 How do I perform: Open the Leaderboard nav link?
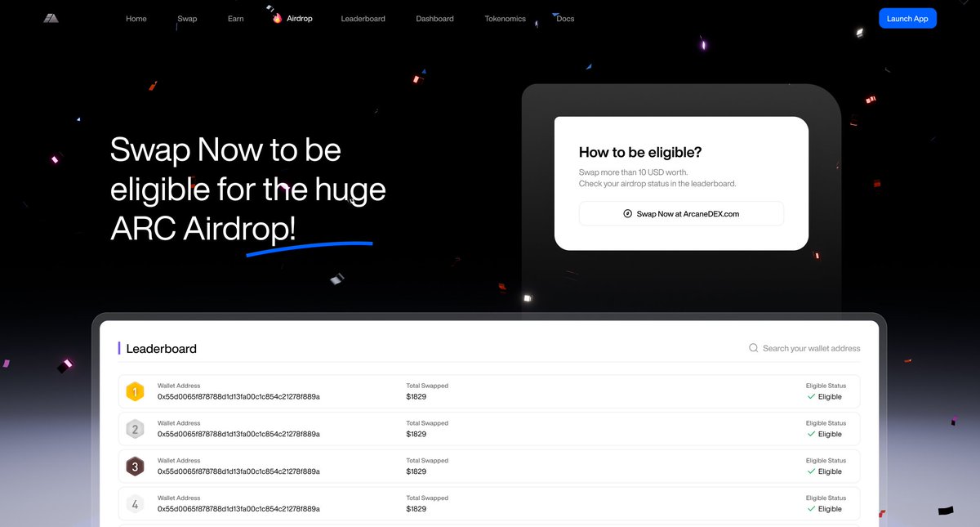(x=363, y=19)
